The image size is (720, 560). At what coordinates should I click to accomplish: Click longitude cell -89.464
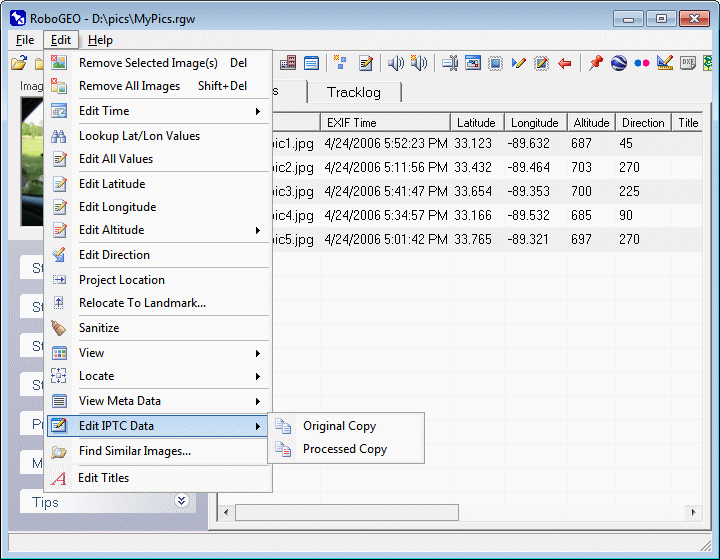[x=529, y=168]
